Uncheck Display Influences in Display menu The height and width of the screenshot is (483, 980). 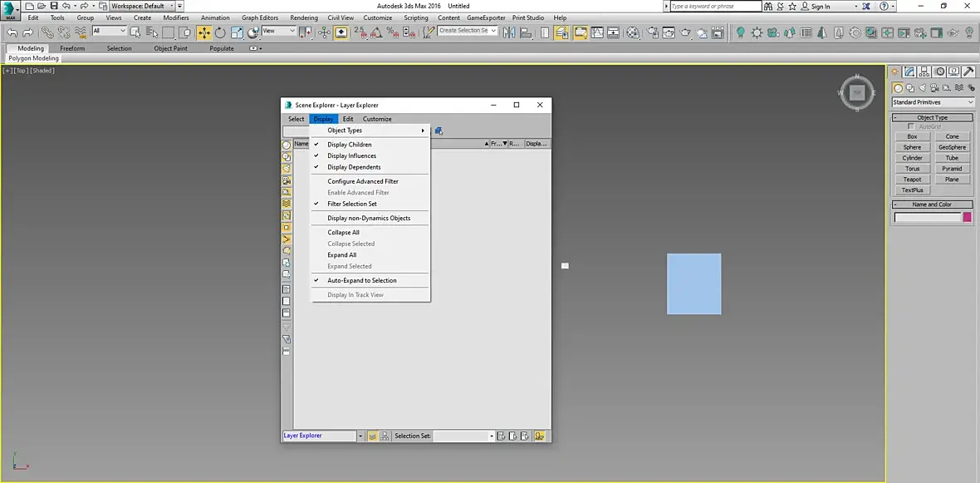point(351,155)
